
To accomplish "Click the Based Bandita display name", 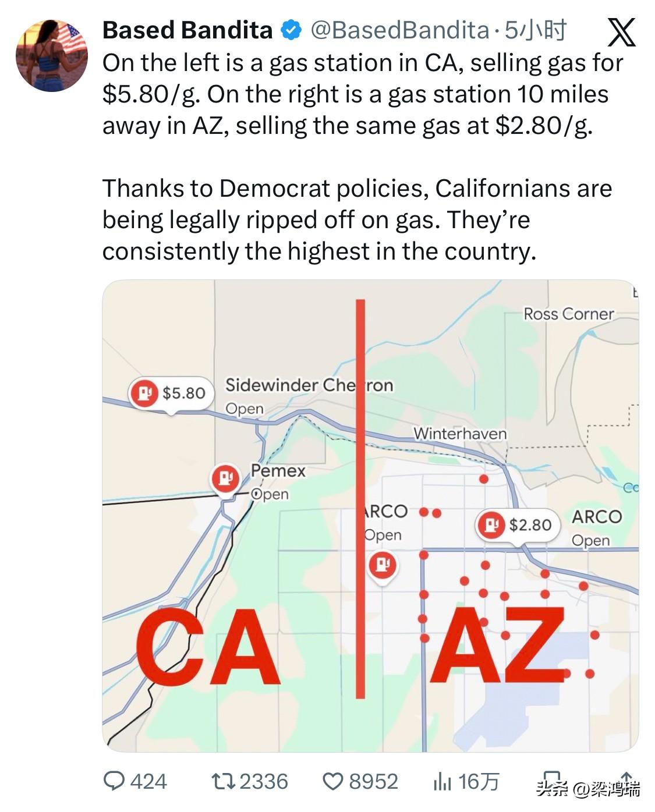I will [x=187, y=30].
